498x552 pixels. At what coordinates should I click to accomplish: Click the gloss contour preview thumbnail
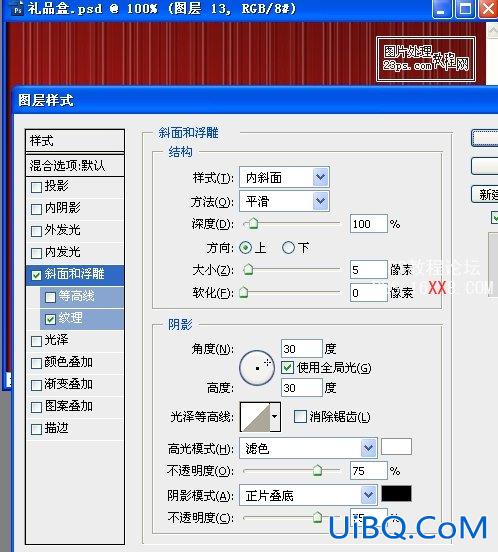255,417
